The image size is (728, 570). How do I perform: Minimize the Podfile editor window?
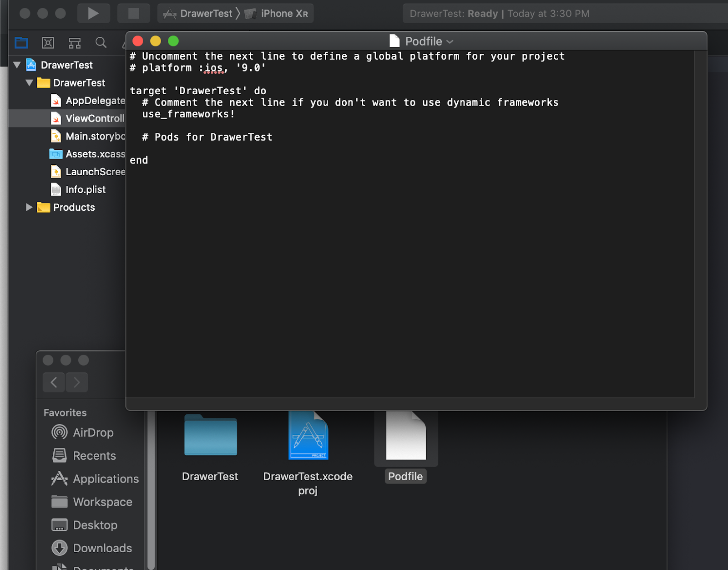(x=156, y=41)
